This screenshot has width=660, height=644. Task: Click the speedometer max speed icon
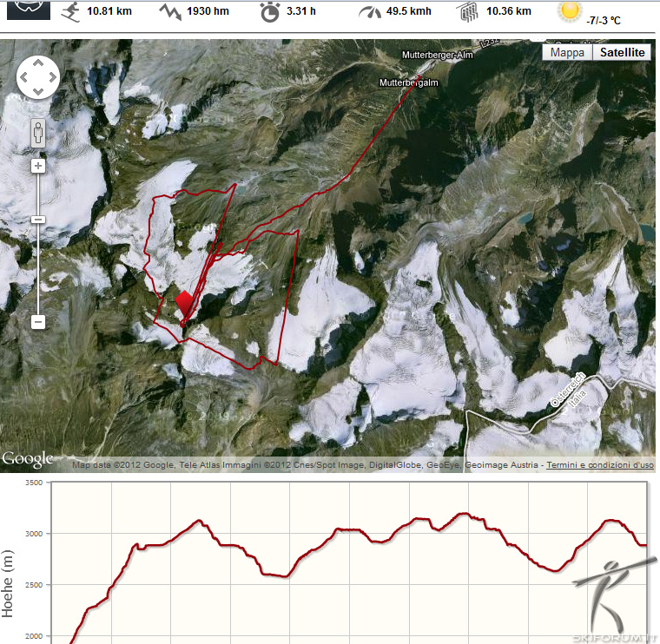[x=370, y=12]
